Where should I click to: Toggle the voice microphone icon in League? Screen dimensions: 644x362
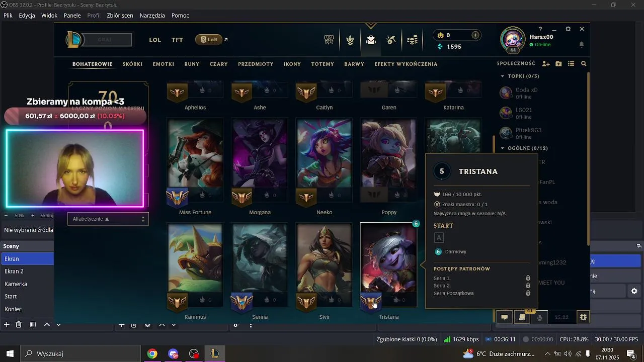point(540,317)
